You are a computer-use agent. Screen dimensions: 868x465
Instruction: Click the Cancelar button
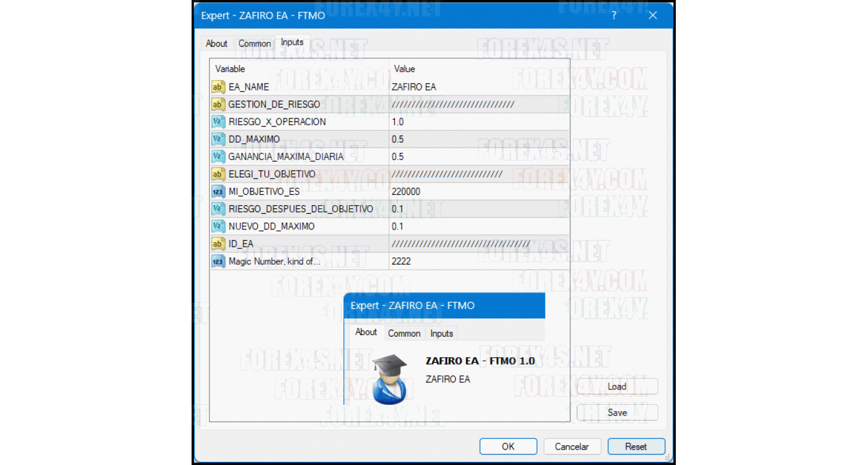tap(572, 446)
